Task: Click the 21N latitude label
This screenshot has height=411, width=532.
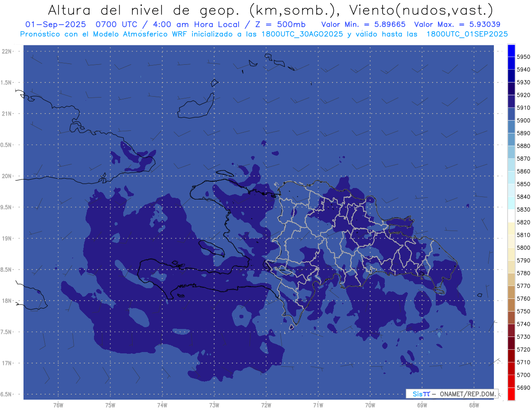Action: tap(8, 114)
